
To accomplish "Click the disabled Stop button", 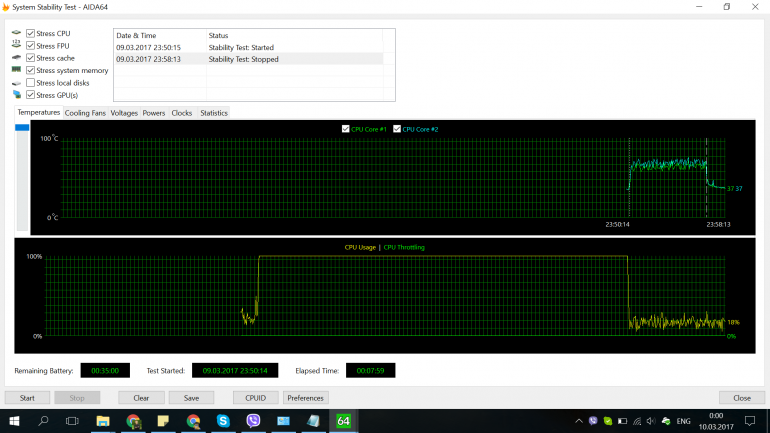I will point(77,398).
